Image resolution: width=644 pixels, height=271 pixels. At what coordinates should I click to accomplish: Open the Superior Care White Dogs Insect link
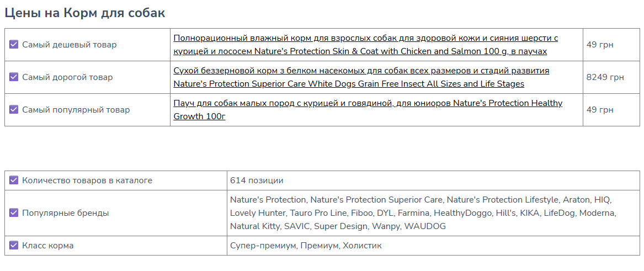tap(361, 77)
